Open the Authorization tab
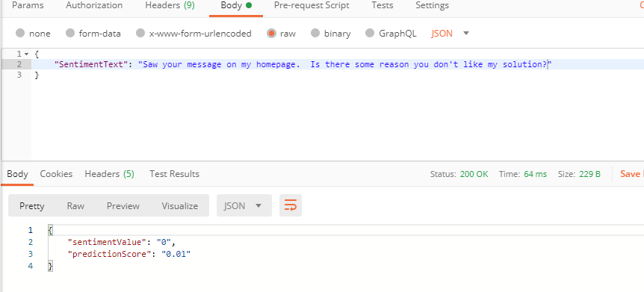Image resolution: width=644 pixels, height=292 pixels. [94, 6]
